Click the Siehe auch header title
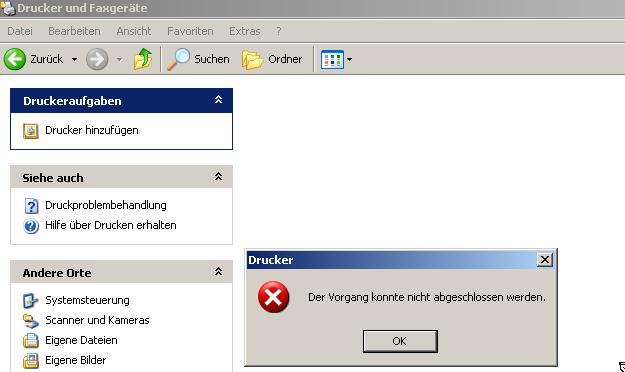 click(x=53, y=178)
